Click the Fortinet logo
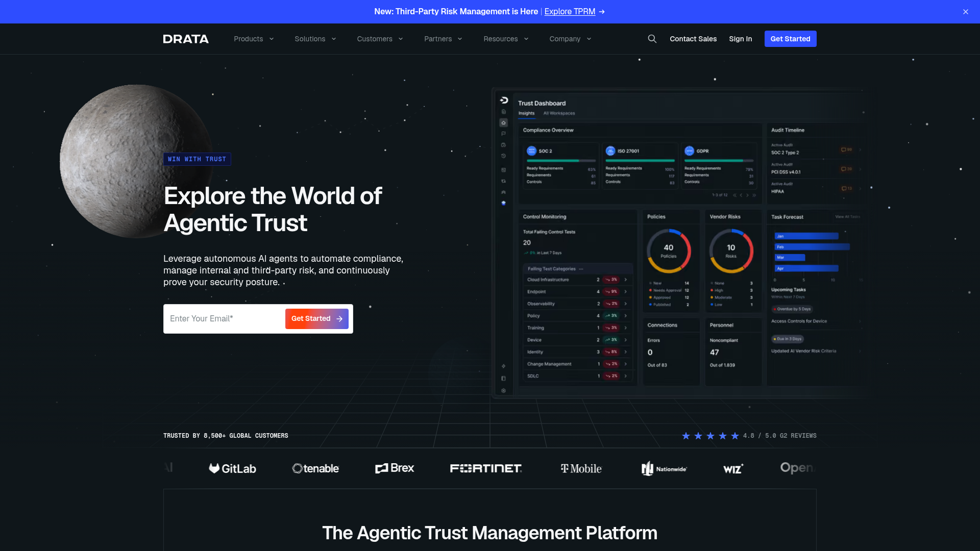The image size is (980, 551). (x=486, y=468)
